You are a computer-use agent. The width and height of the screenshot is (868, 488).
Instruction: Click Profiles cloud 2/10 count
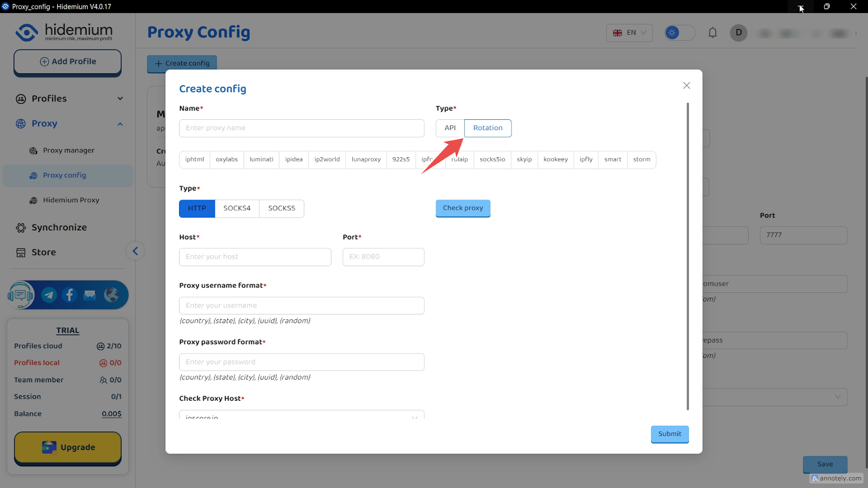(x=109, y=346)
